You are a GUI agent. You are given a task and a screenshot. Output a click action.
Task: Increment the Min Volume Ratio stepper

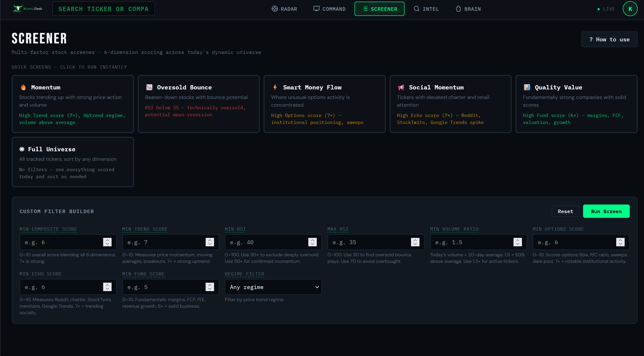tap(517, 240)
